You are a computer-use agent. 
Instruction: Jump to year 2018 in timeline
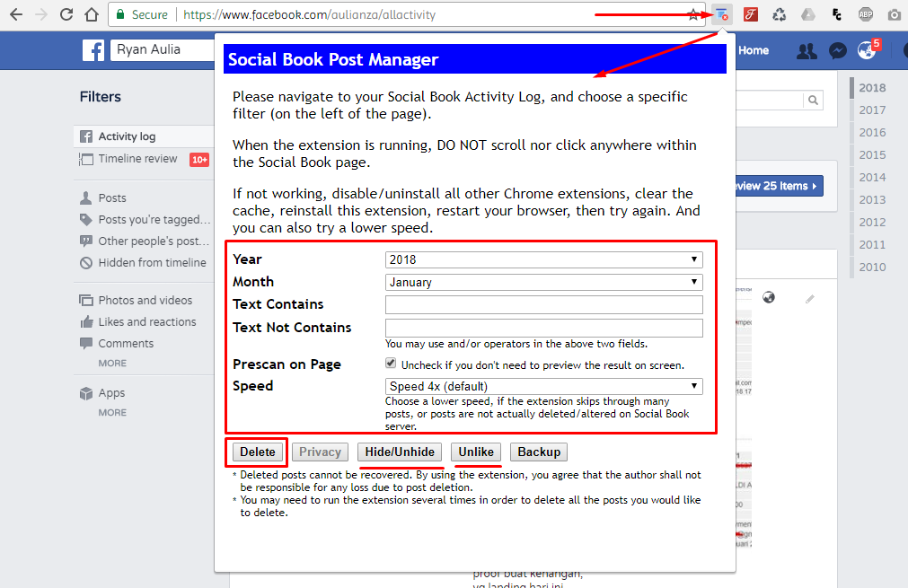872,88
